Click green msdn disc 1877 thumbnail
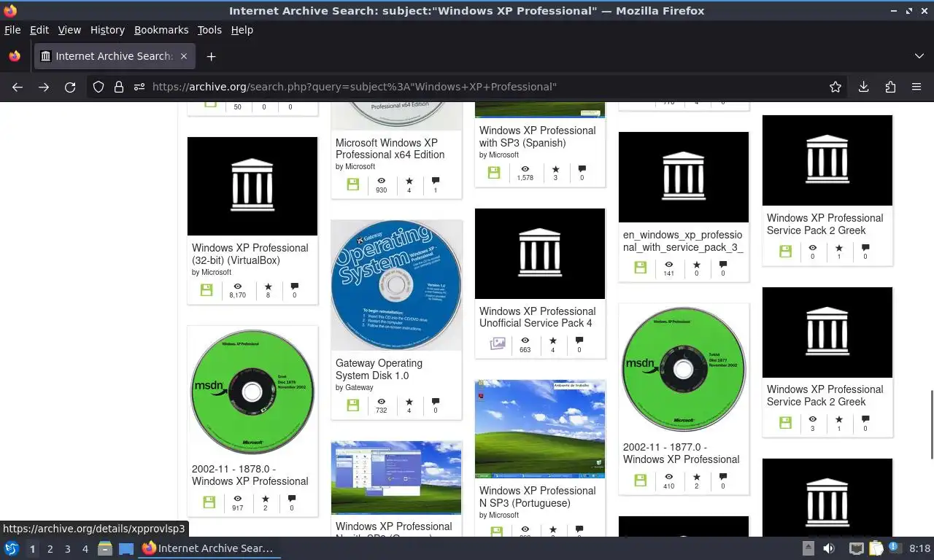The width and height of the screenshot is (934, 560). click(x=684, y=370)
